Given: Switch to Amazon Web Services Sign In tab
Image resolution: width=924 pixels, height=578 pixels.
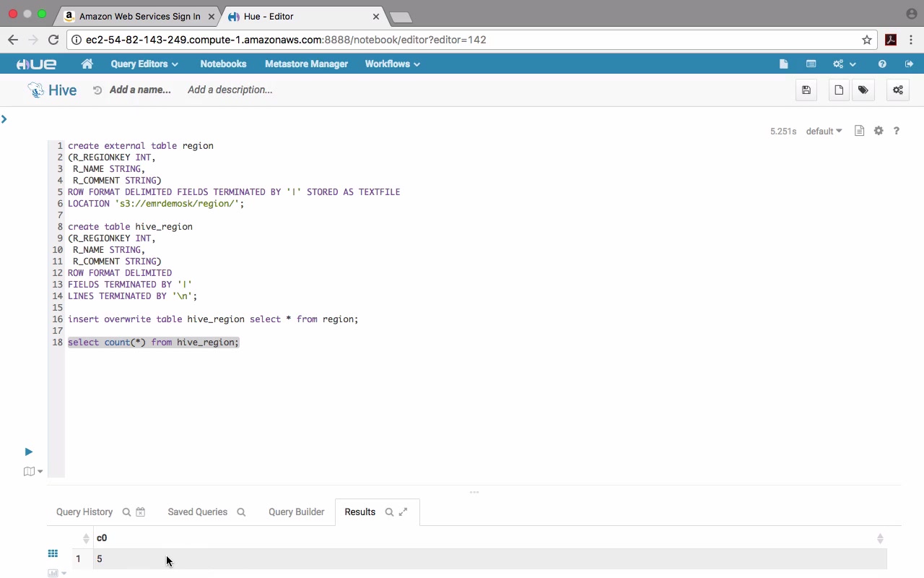Looking at the screenshot, I should (139, 16).
